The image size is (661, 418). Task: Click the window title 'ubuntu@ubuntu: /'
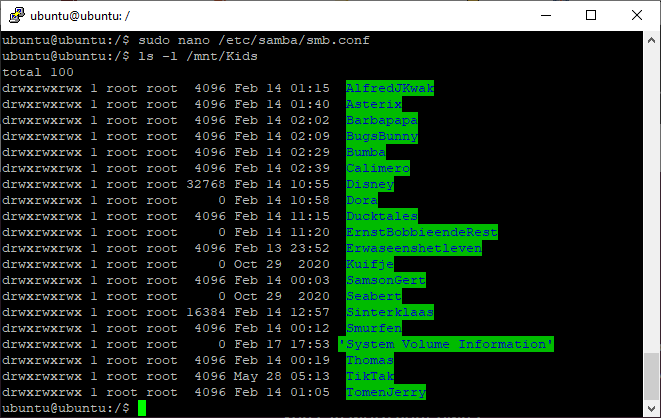(80, 16)
